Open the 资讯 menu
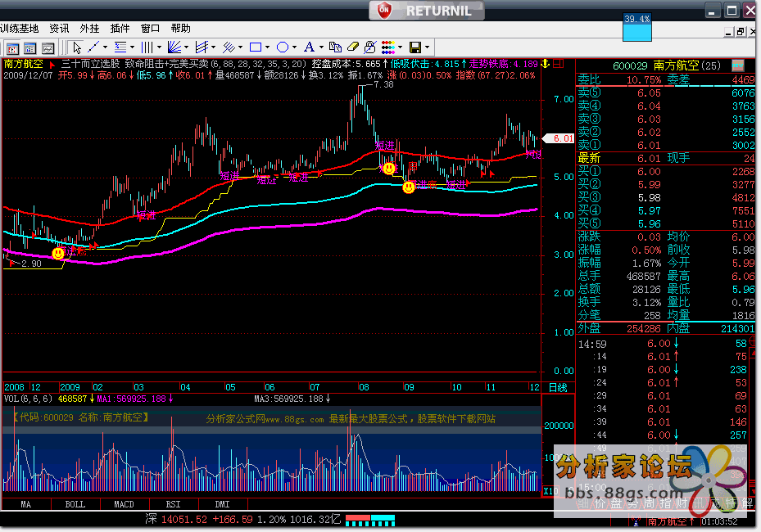761x532 pixels. point(59,29)
